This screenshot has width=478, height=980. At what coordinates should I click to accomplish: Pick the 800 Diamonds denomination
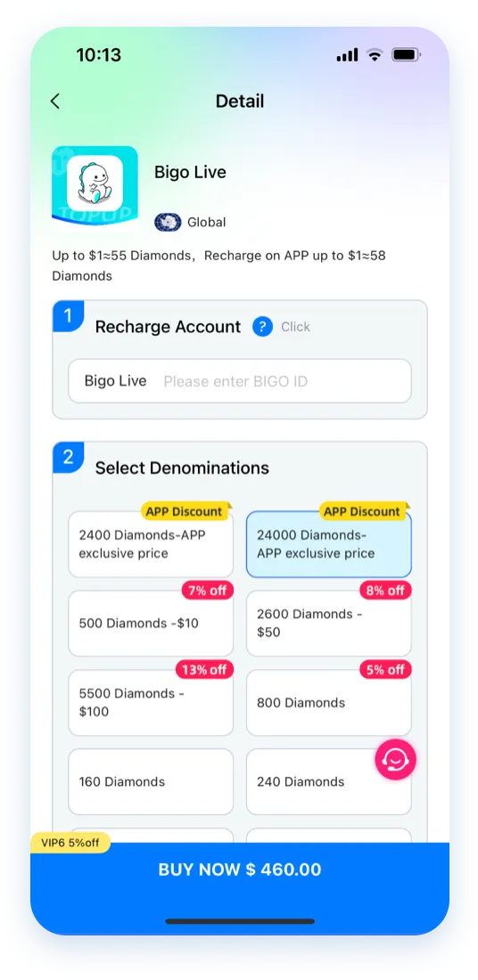pos(329,703)
